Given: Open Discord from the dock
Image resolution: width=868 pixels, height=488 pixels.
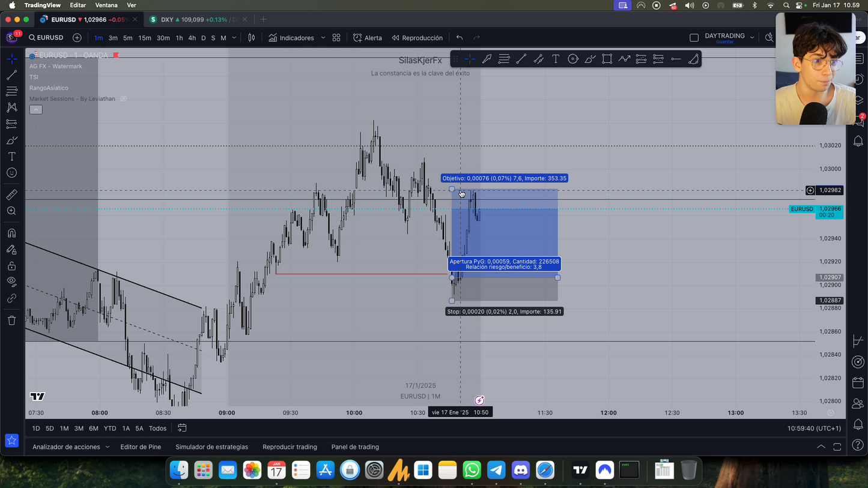Looking at the screenshot, I should [521, 470].
